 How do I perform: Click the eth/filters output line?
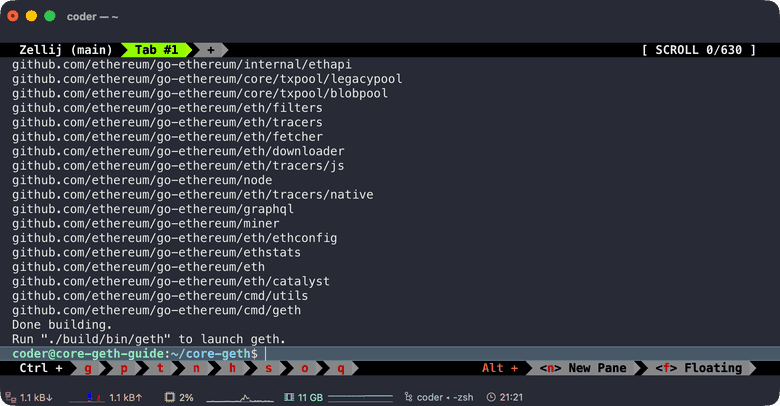pos(167,108)
